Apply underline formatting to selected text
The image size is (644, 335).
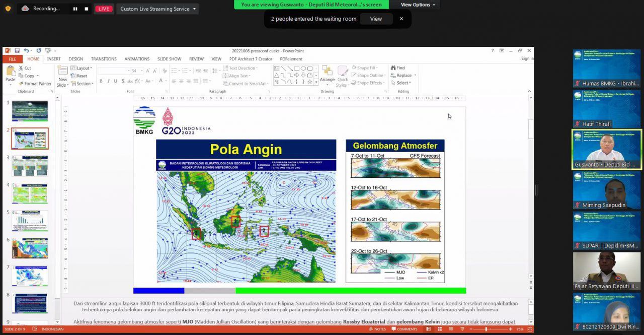115,81
